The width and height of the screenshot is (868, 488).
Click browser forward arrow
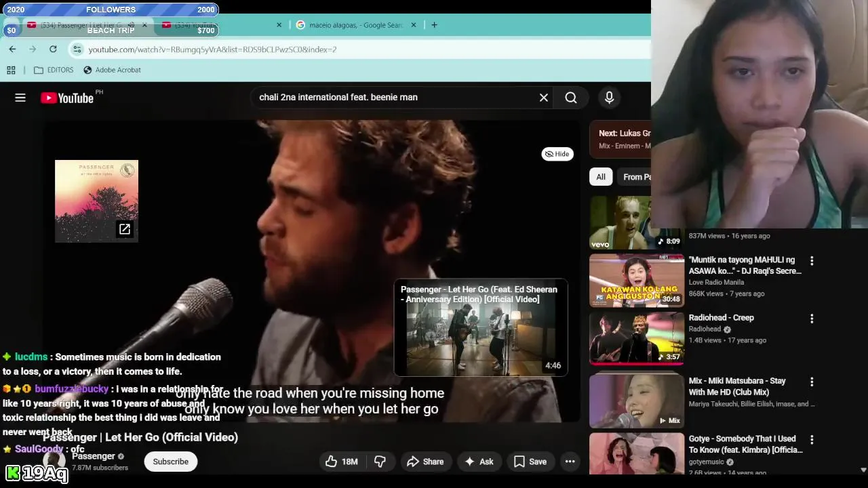(33, 49)
